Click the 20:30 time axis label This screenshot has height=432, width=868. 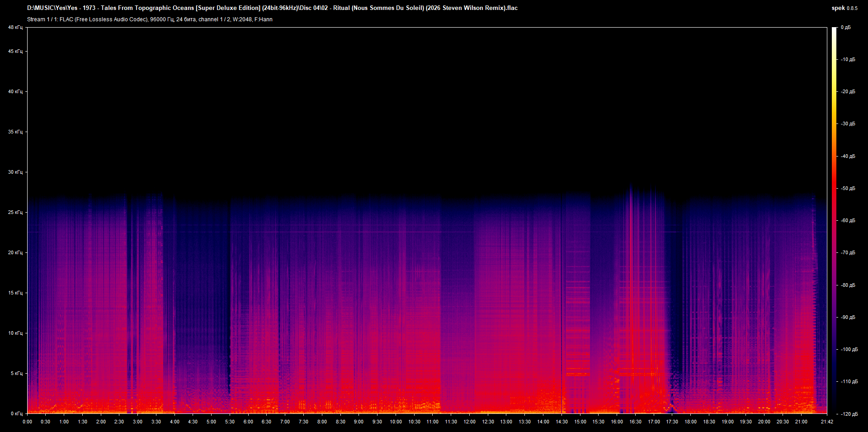tap(783, 422)
